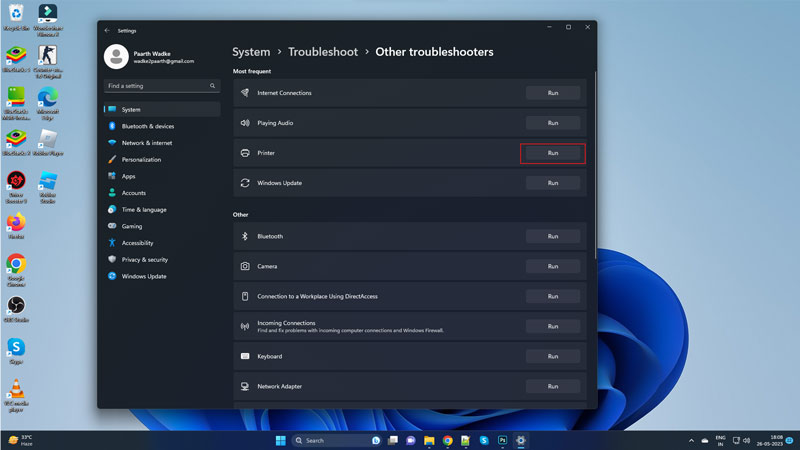Select System in the Settings sidebar
800x450 pixels.
coord(162,109)
